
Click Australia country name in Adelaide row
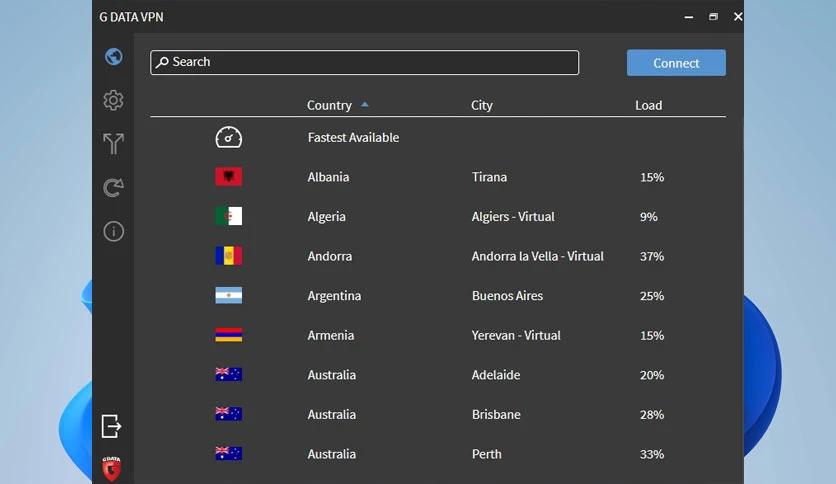(332, 375)
